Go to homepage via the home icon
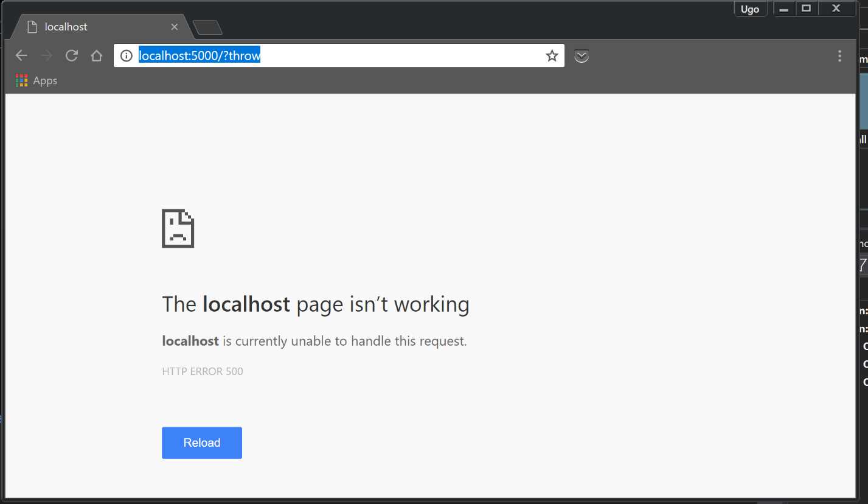The height and width of the screenshot is (504, 868). tap(96, 55)
